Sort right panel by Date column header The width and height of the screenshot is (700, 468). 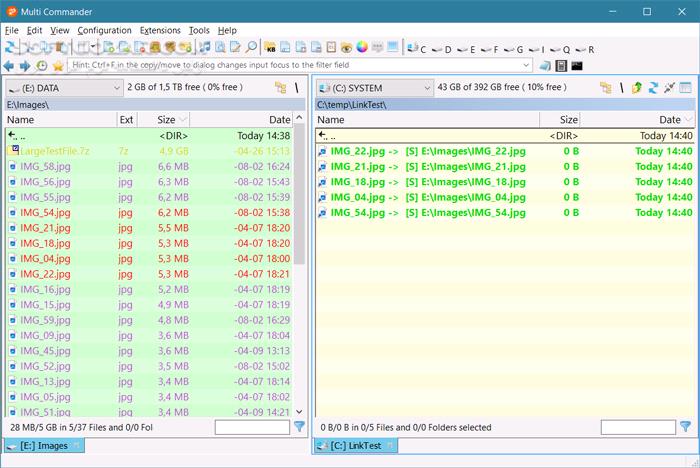(x=637, y=120)
